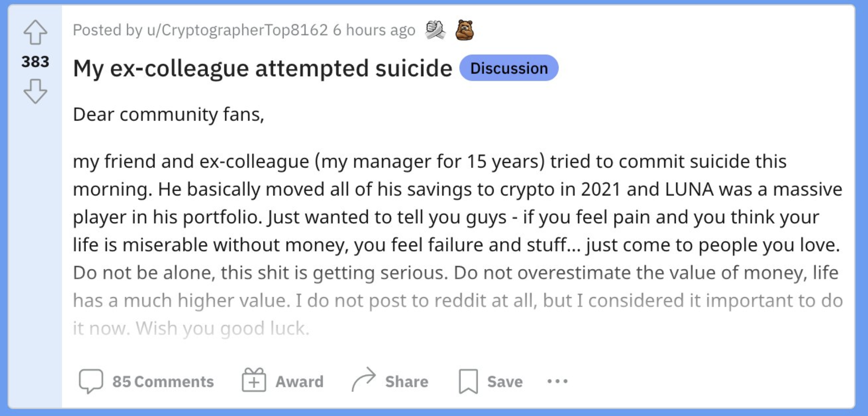Click the faded "Wish you good luck" text

223,328
